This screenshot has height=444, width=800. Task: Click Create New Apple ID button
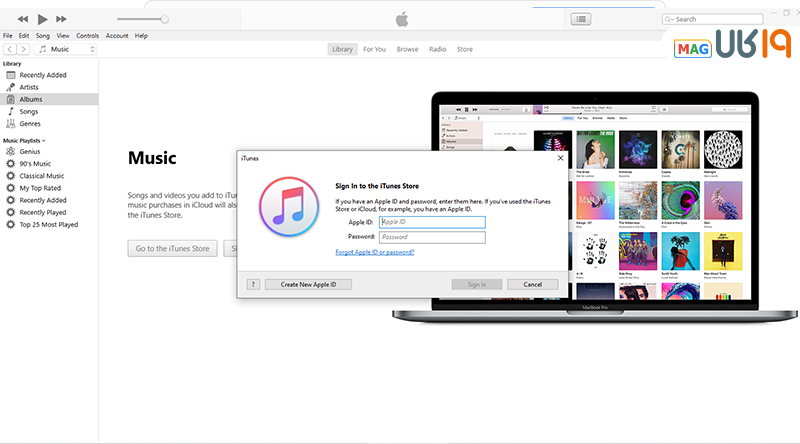(308, 284)
